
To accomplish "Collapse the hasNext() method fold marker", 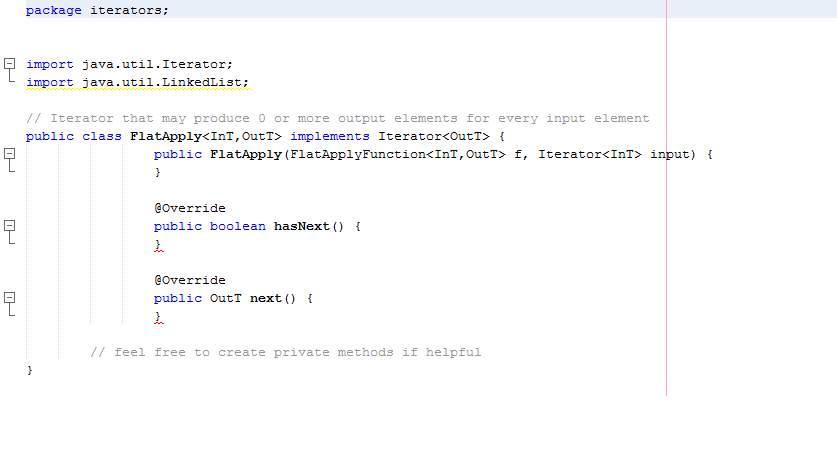I will tap(10, 226).
